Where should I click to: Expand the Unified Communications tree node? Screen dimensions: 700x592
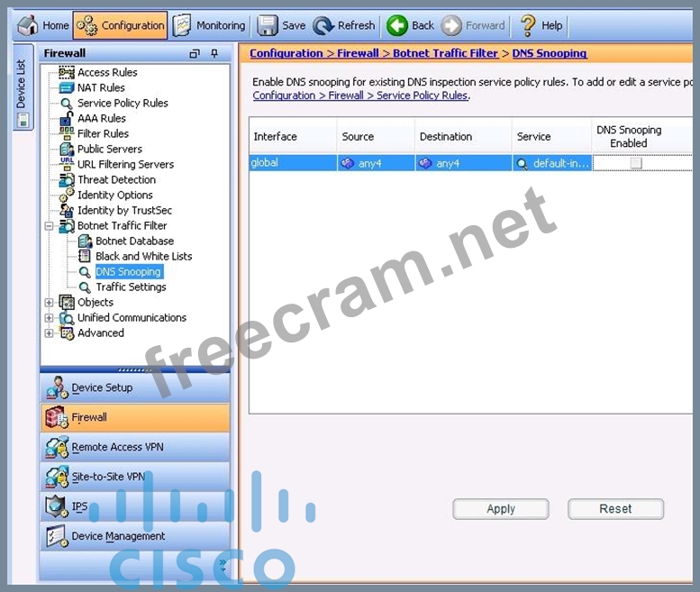[50, 318]
